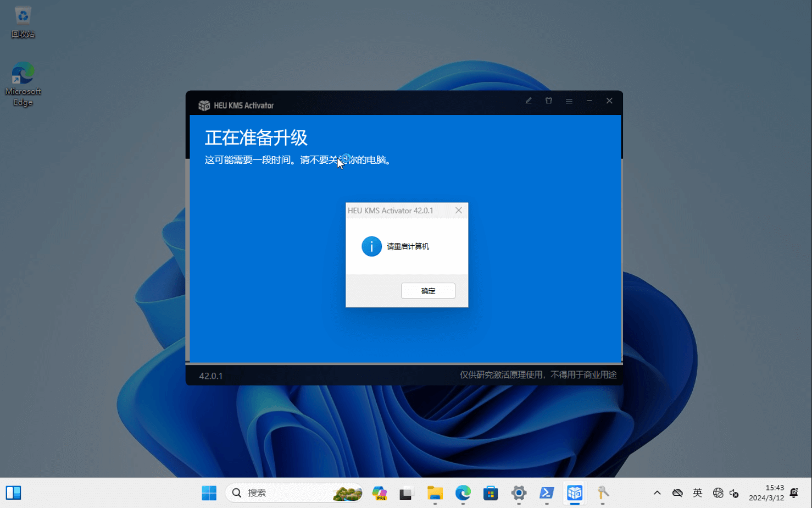Image resolution: width=812 pixels, height=508 pixels.
Task: Open the weather widget in the taskbar
Action: pyautogui.click(x=347, y=493)
